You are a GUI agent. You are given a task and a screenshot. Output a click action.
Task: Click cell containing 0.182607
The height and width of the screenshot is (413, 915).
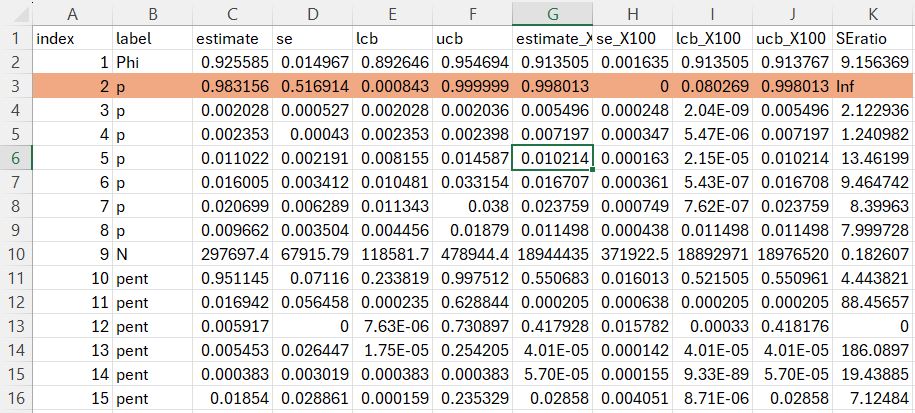(x=874, y=254)
